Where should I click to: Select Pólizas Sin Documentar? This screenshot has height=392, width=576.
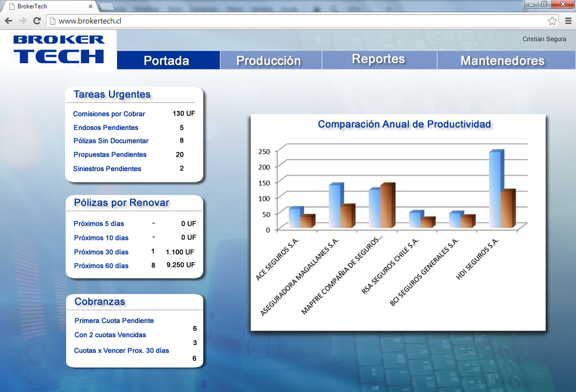pos(111,141)
